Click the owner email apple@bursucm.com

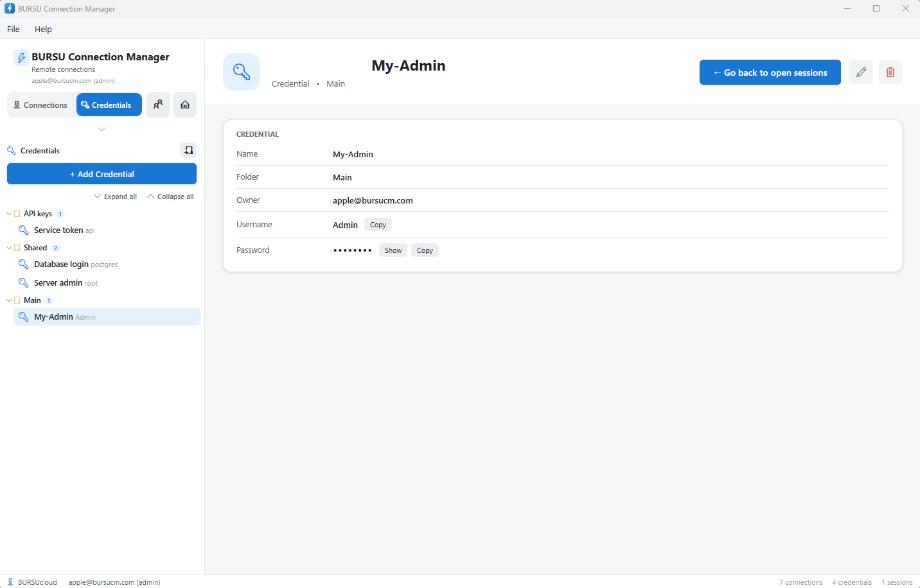(373, 200)
